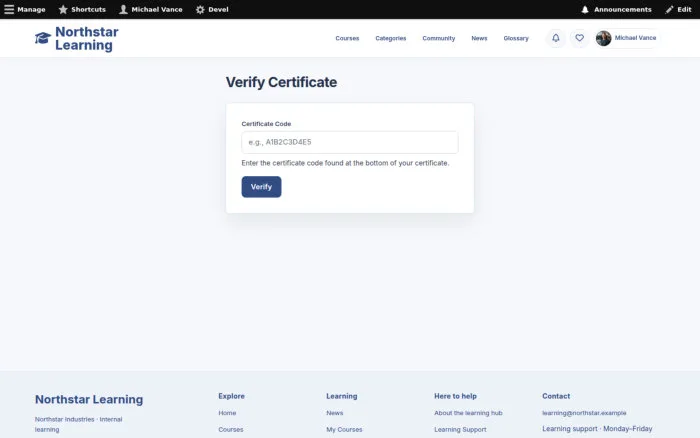The width and height of the screenshot is (700, 438).
Task: Click the graduation cap logo icon
Action: click(43, 38)
